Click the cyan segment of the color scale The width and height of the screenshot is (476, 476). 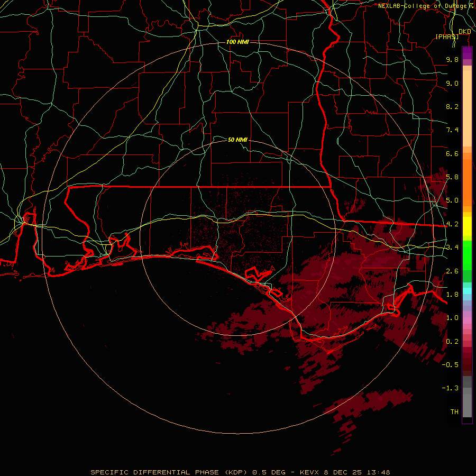pyautogui.click(x=467, y=290)
